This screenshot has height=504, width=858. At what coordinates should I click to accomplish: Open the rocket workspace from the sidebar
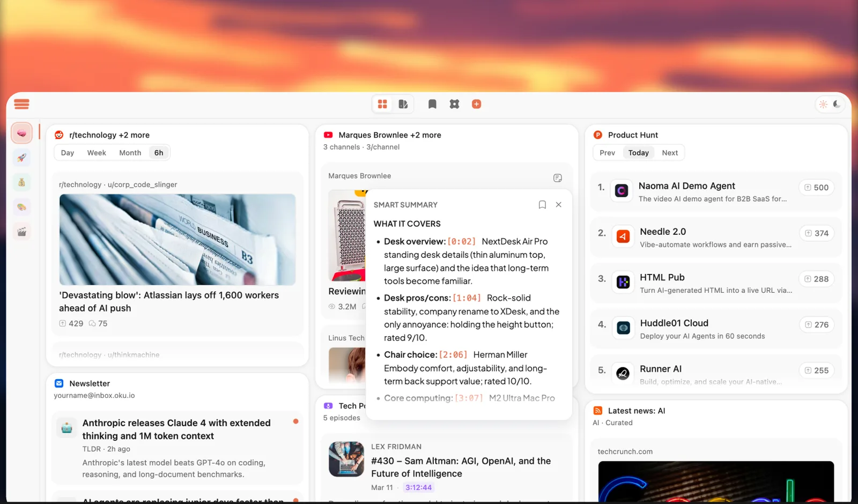tap(21, 157)
